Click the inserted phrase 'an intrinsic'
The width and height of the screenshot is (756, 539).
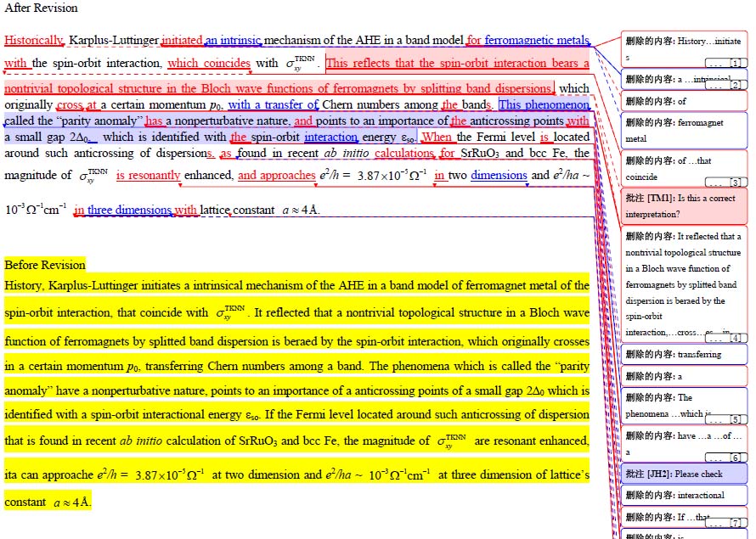pyautogui.click(x=234, y=40)
